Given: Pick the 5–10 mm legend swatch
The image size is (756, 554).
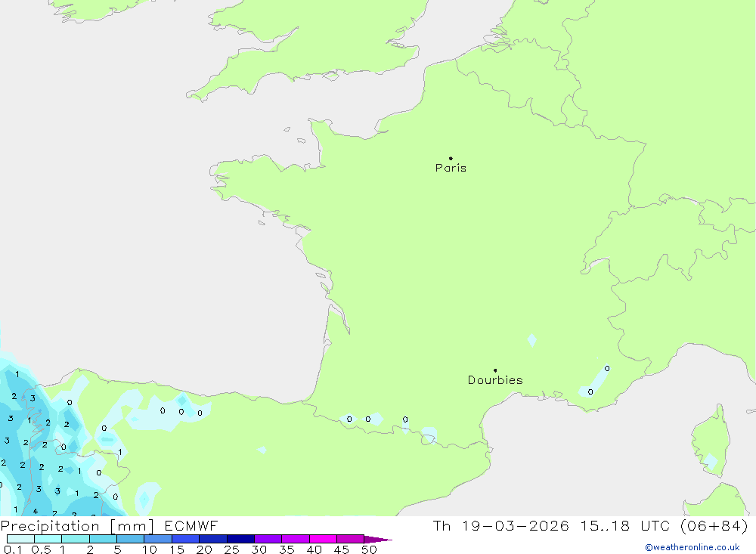Looking at the screenshot, I should (x=131, y=539).
